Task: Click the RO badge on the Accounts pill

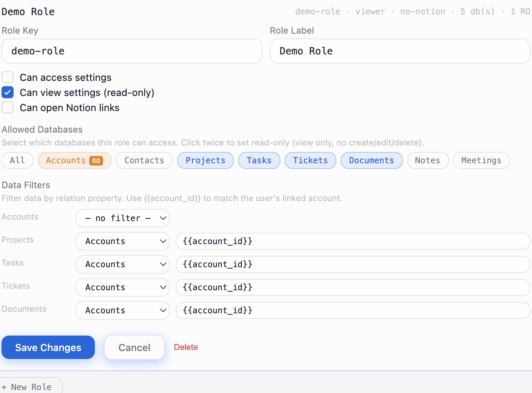Action: [x=96, y=160]
